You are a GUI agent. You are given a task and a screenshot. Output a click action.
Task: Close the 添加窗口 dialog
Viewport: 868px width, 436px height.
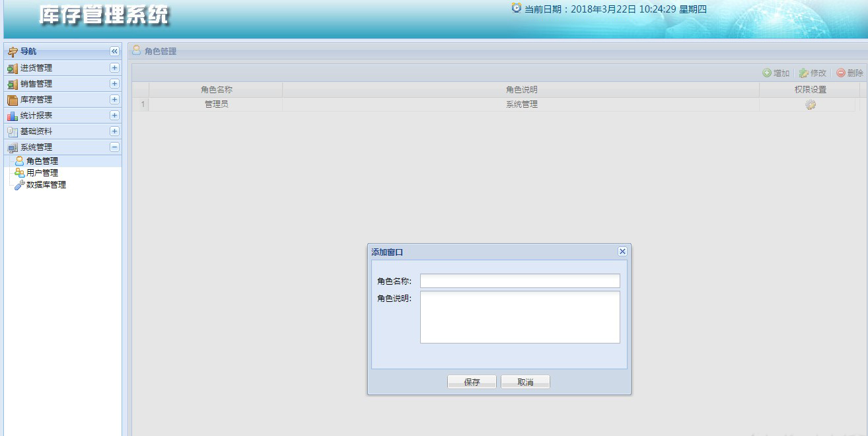click(622, 252)
